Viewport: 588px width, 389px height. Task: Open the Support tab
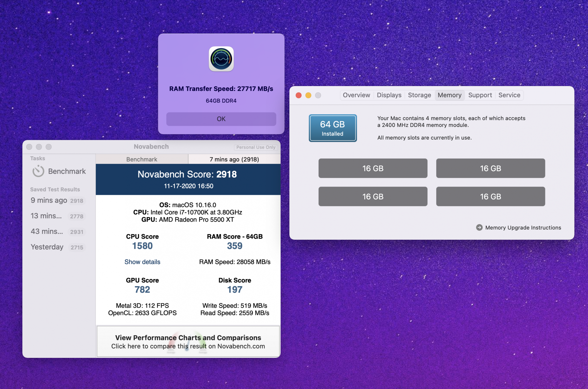point(480,95)
